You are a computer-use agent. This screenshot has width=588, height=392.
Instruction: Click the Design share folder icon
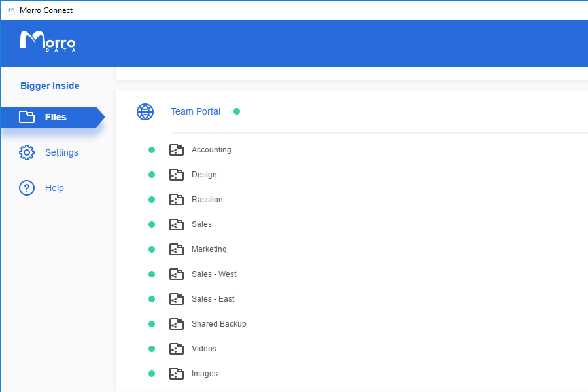tap(176, 175)
